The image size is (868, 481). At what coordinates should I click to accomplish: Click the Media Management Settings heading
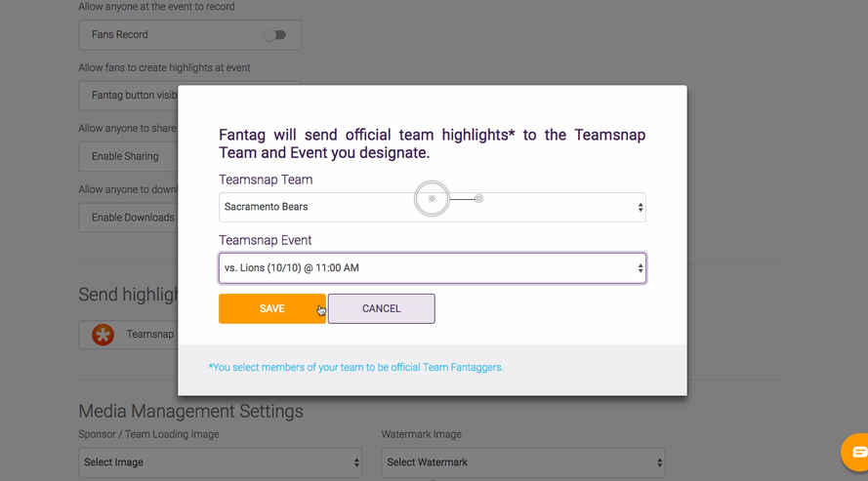pyautogui.click(x=191, y=411)
